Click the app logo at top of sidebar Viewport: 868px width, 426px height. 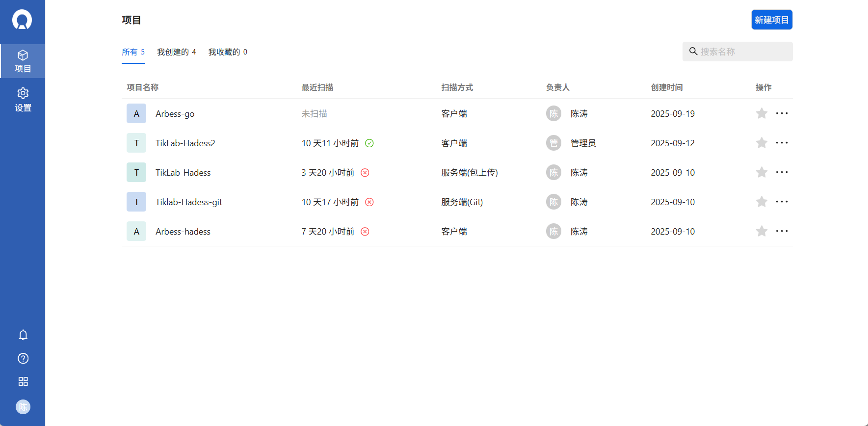coord(23,20)
